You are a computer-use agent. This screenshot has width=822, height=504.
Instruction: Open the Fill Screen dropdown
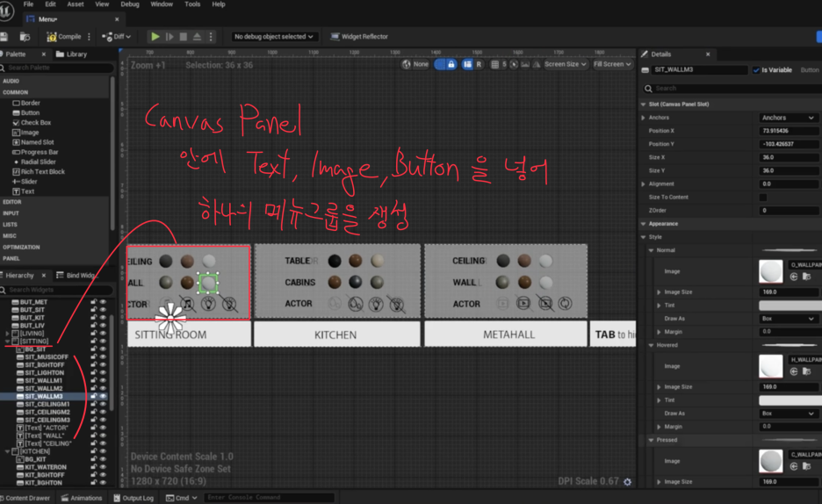[x=612, y=64]
